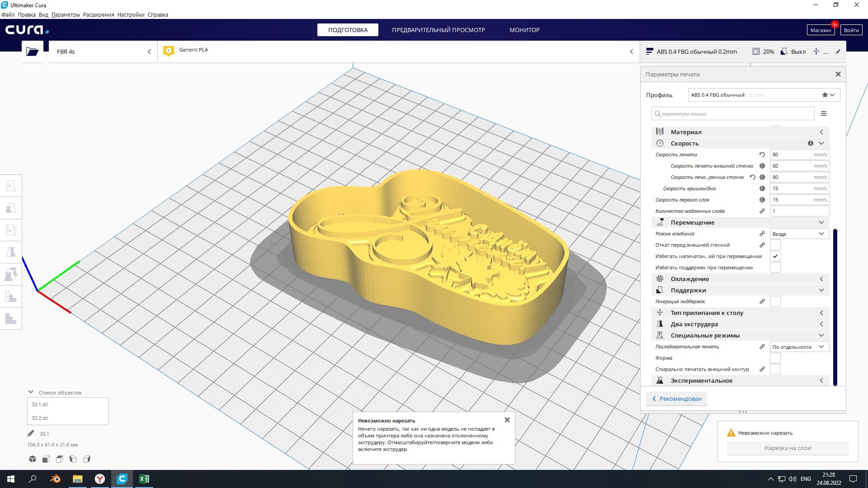Click the open file folder icon
868x488 pixels.
(32, 52)
